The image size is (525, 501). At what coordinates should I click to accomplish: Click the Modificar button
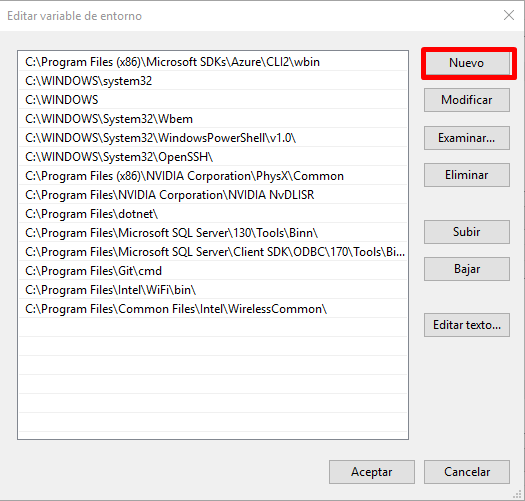[467, 100]
